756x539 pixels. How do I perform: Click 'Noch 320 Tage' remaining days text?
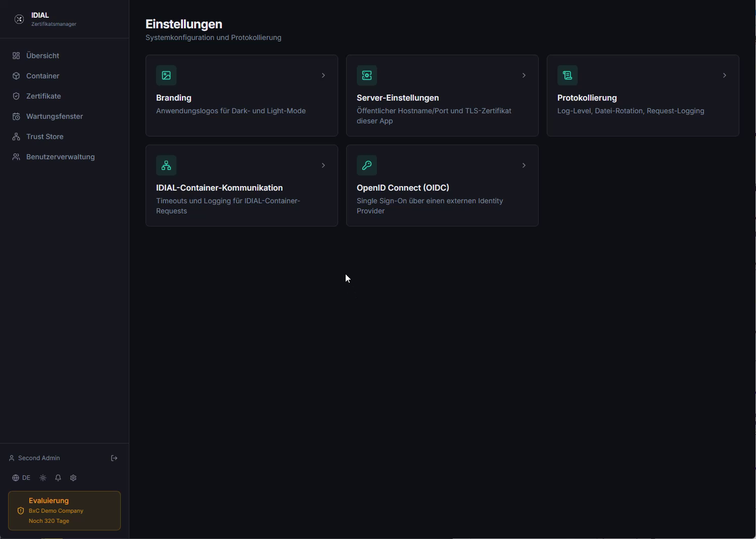point(49,521)
